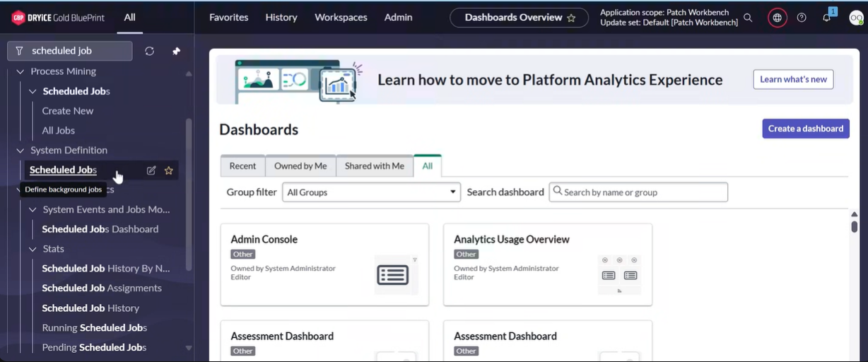Click the Create a dashboard button

coord(806,129)
